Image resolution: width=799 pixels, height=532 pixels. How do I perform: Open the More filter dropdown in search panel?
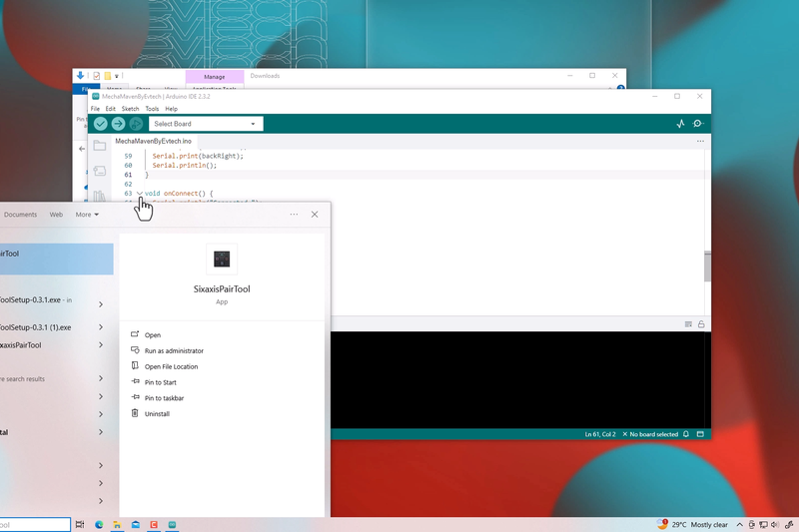pyautogui.click(x=87, y=215)
